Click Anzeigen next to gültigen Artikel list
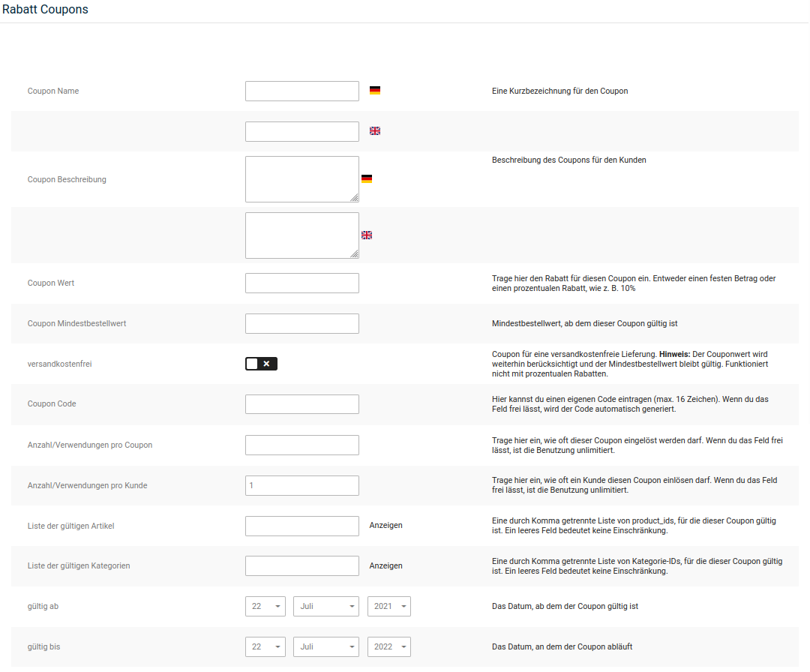 pos(385,526)
